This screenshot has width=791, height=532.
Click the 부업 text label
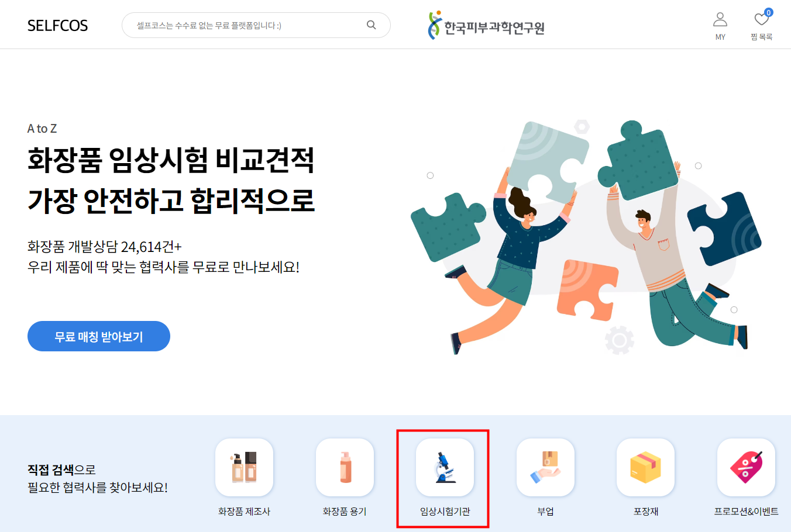click(x=545, y=512)
